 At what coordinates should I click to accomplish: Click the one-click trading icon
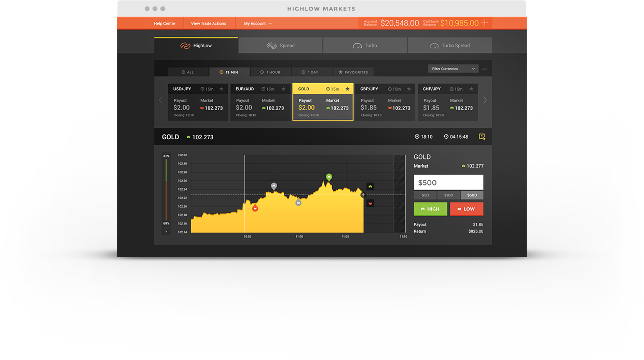(482, 137)
